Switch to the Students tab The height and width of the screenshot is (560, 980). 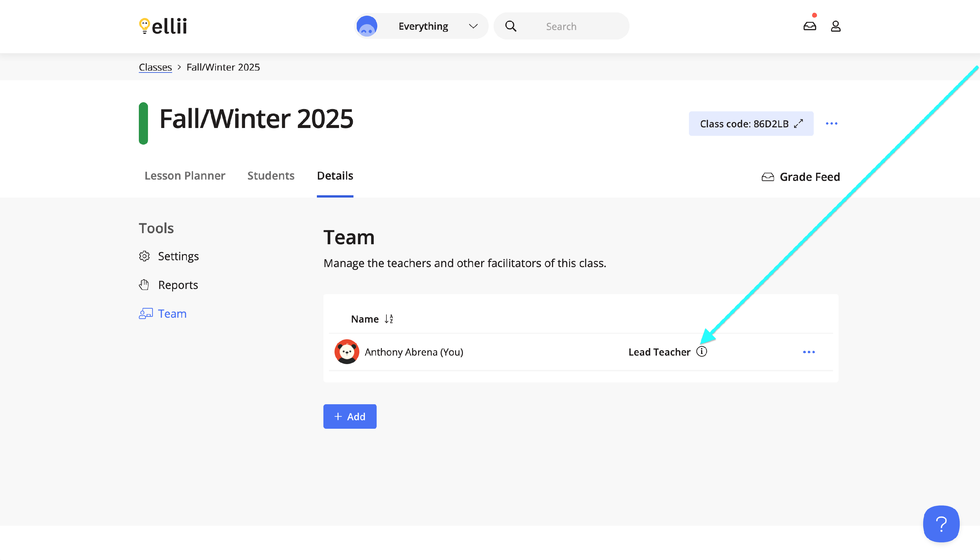[270, 176]
